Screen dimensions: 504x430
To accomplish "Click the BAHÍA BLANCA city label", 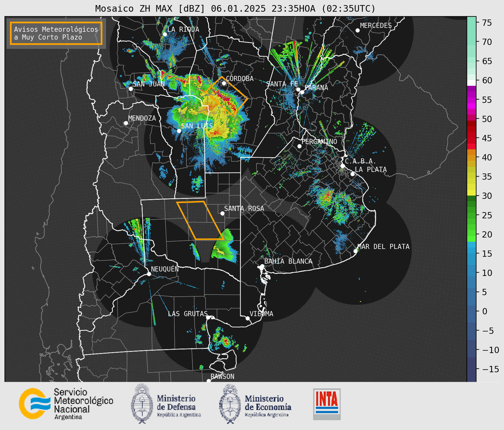I will tap(288, 261).
